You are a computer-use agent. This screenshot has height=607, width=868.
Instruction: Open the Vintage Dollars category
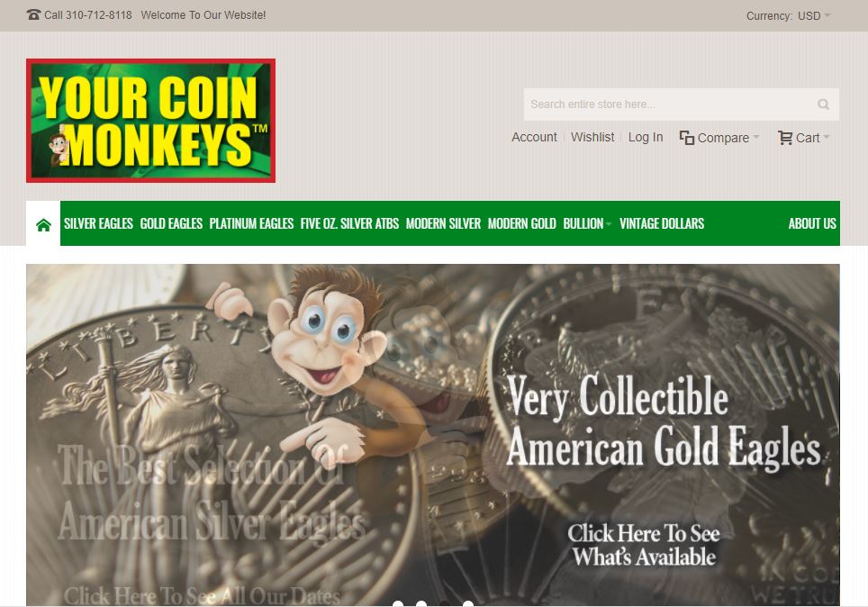point(662,223)
